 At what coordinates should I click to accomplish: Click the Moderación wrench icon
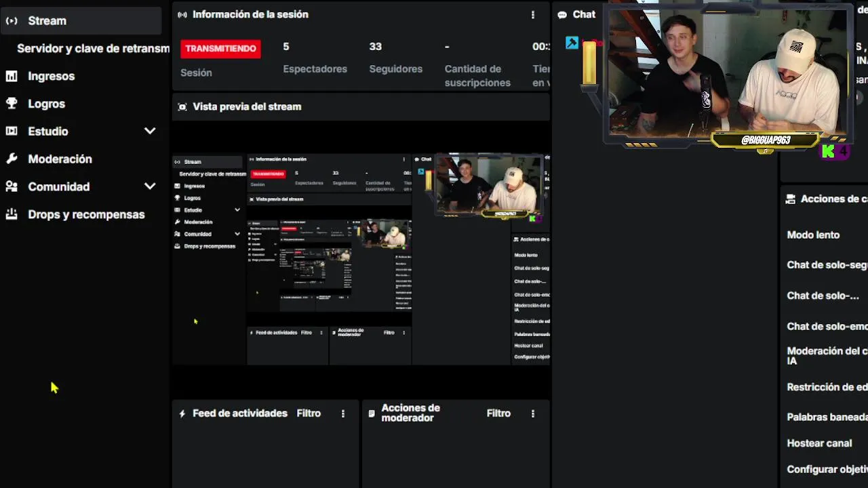12,159
